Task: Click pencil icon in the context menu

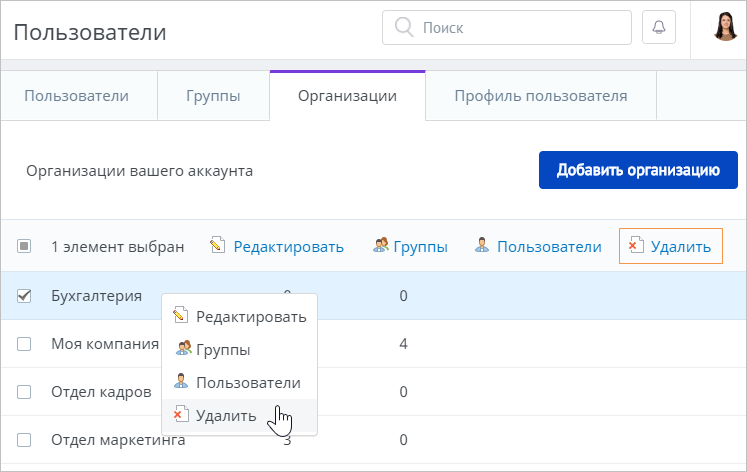Action: pyautogui.click(x=180, y=315)
